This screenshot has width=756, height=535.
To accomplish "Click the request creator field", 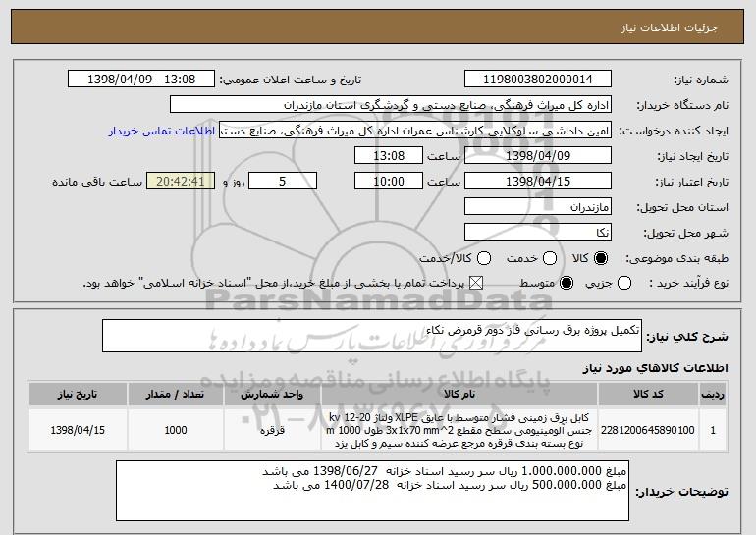I will pyautogui.click(x=415, y=131).
